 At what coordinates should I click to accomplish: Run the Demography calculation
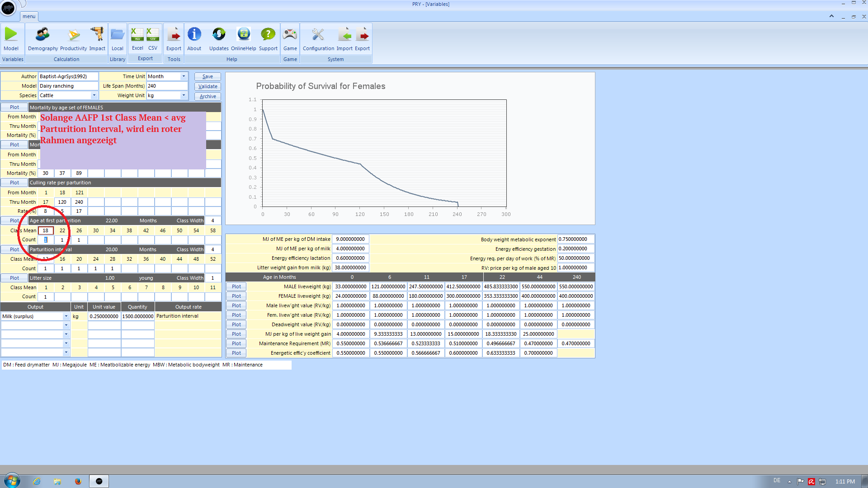coord(43,38)
